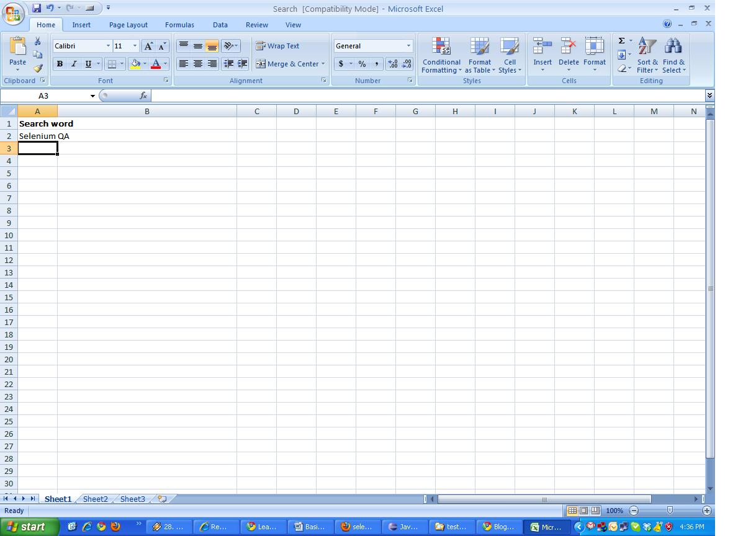The width and height of the screenshot is (756, 536).
Task: Select the Format Painter brush
Action: click(37, 68)
